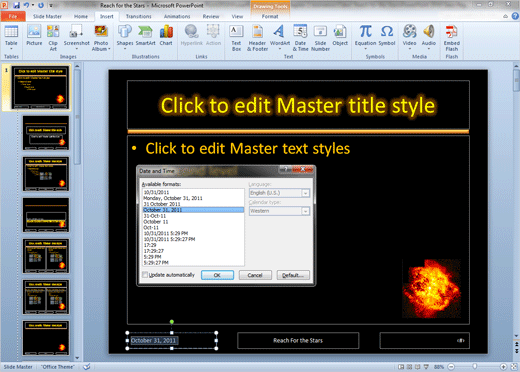The width and height of the screenshot is (520, 372).
Task: Open the File tab
Action: pos(13,16)
